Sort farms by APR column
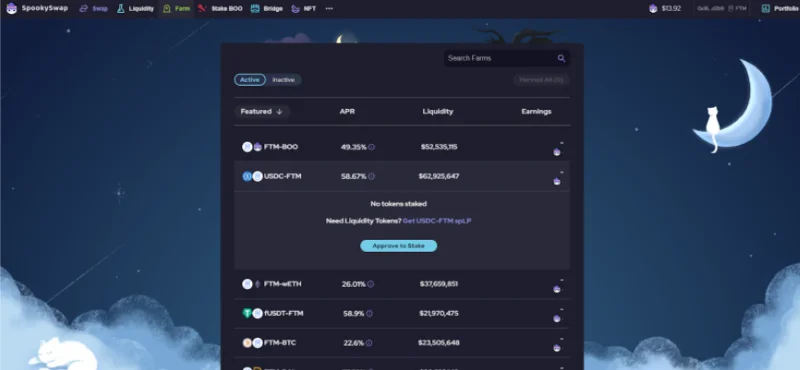Viewport: 800px width, 370px height. click(x=347, y=112)
